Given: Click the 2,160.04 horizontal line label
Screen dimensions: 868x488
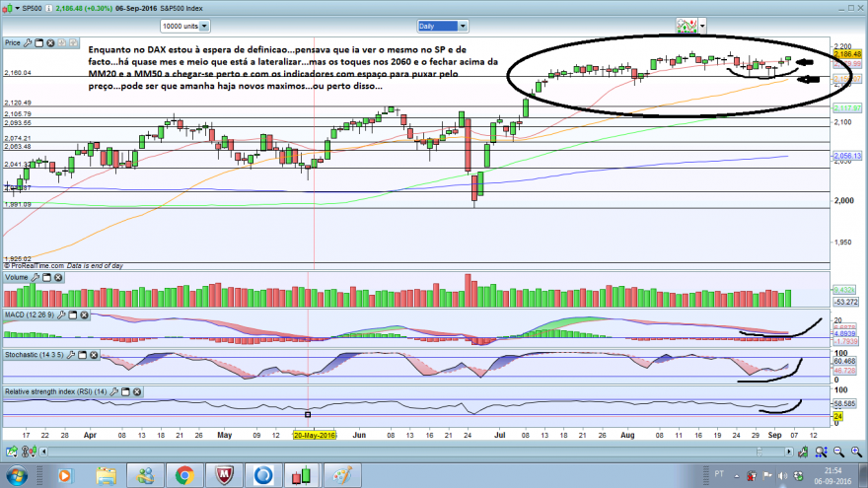Looking at the screenshot, I should point(18,73).
